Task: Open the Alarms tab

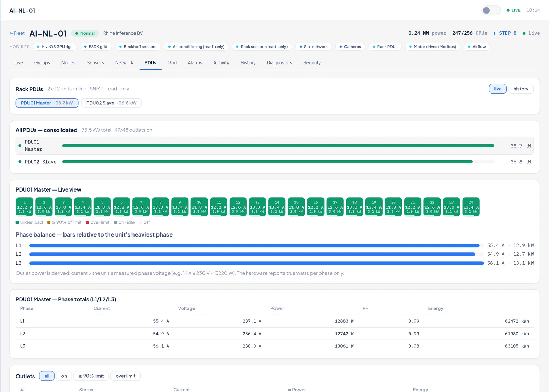Action: coord(195,63)
